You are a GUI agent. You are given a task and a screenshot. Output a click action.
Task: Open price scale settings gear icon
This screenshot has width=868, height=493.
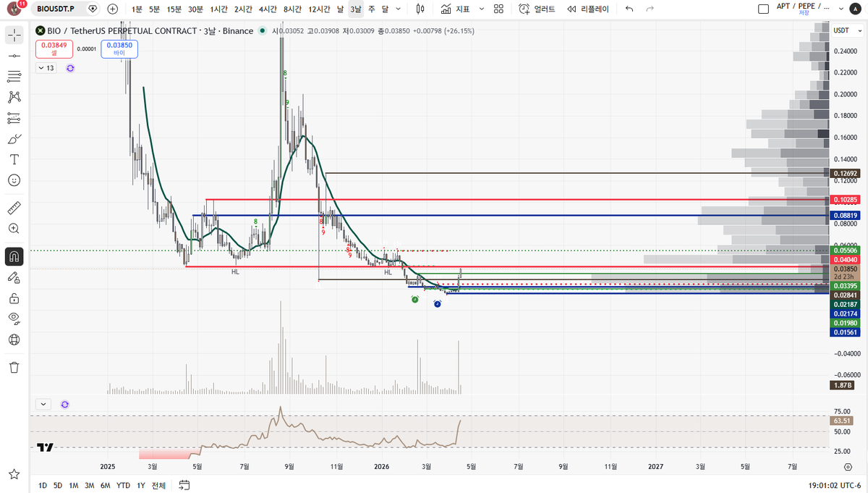[x=847, y=467]
